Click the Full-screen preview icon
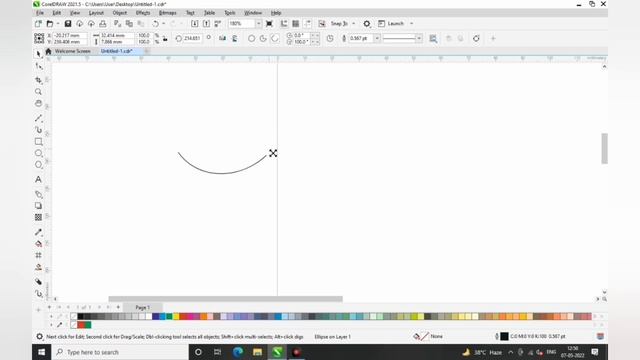The width and height of the screenshot is (640, 360). (269, 24)
